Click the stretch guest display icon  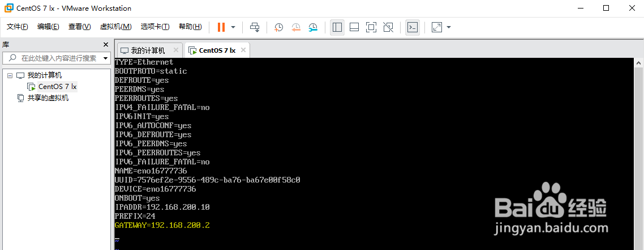(436, 27)
